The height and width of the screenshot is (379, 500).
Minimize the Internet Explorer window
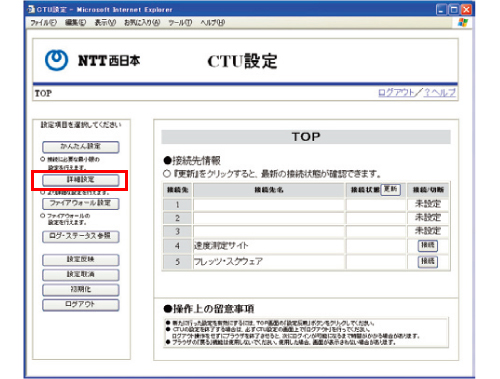[441, 10]
